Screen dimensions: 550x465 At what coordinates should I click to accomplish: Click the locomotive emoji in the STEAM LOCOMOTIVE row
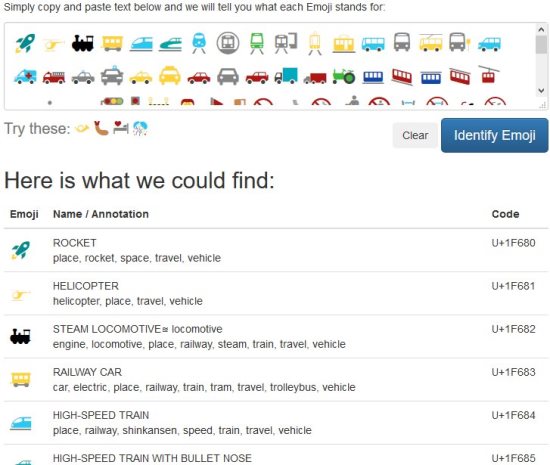pos(20,337)
